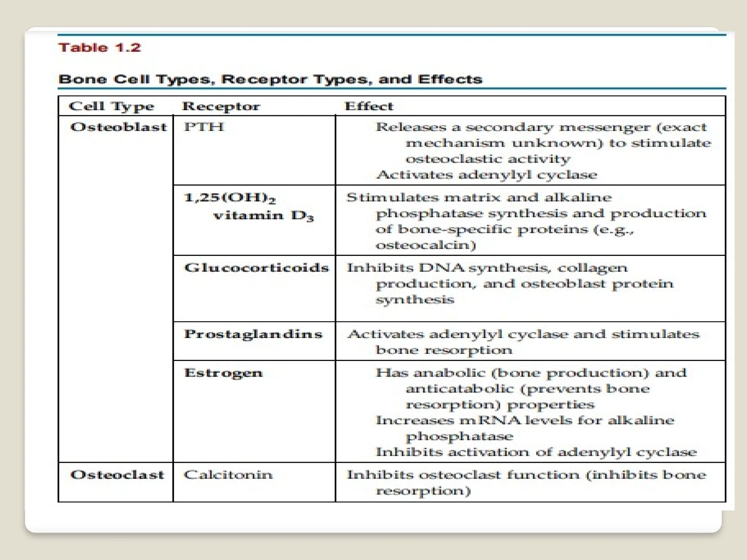
Task: Click the 'PTH' receptor cell
Action: click(x=204, y=127)
